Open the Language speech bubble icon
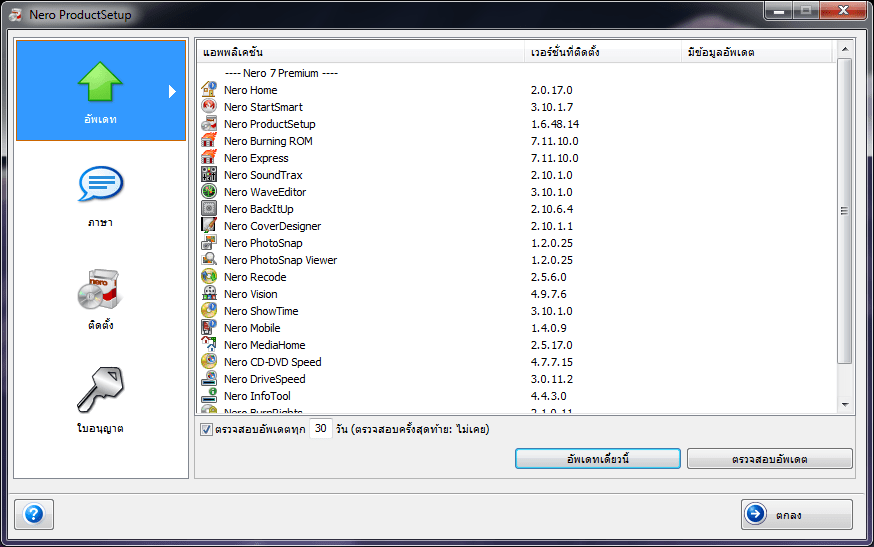The width and height of the screenshot is (874, 547). (100, 183)
